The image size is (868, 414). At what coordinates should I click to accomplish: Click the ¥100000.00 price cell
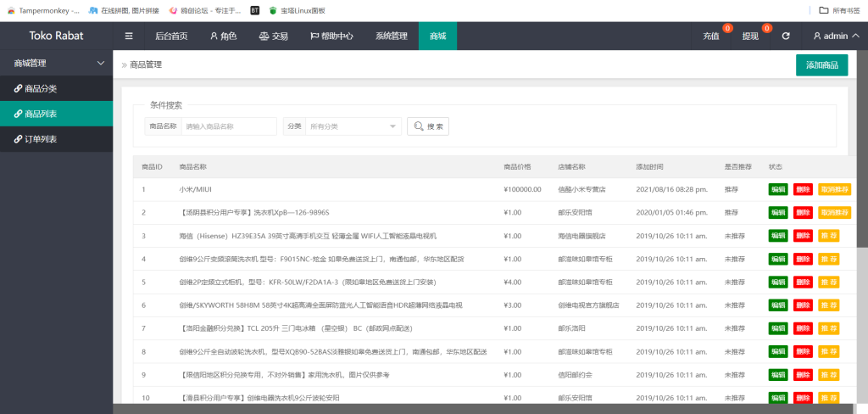click(522, 189)
